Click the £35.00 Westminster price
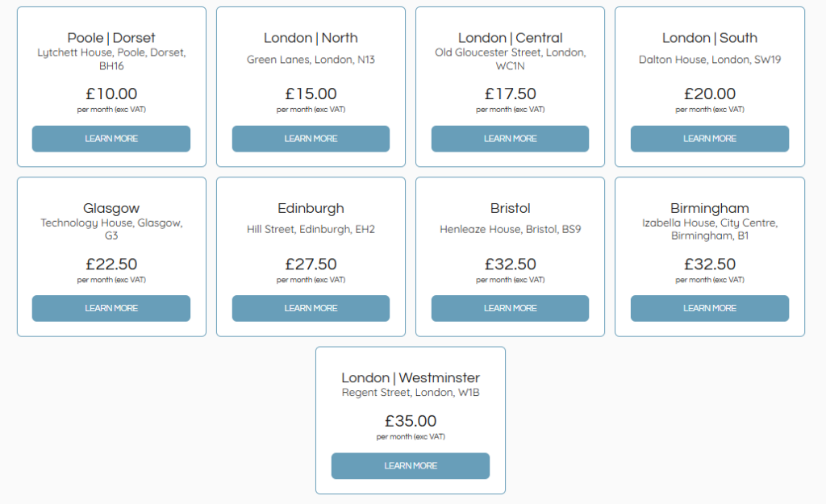 (410, 421)
